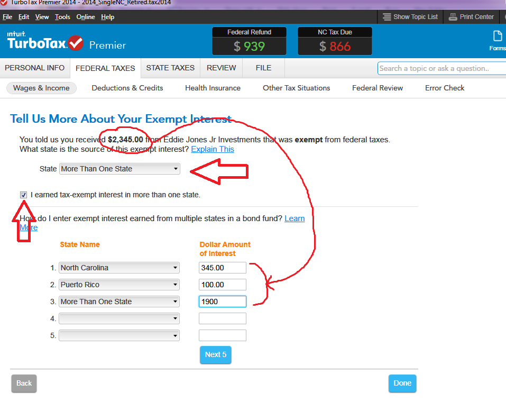Expand the main State dropdown
This screenshot has height=420, width=506.
(x=119, y=169)
